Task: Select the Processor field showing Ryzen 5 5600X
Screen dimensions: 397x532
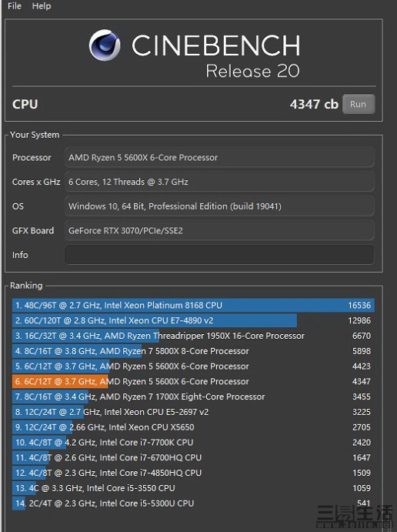Action: (219, 157)
